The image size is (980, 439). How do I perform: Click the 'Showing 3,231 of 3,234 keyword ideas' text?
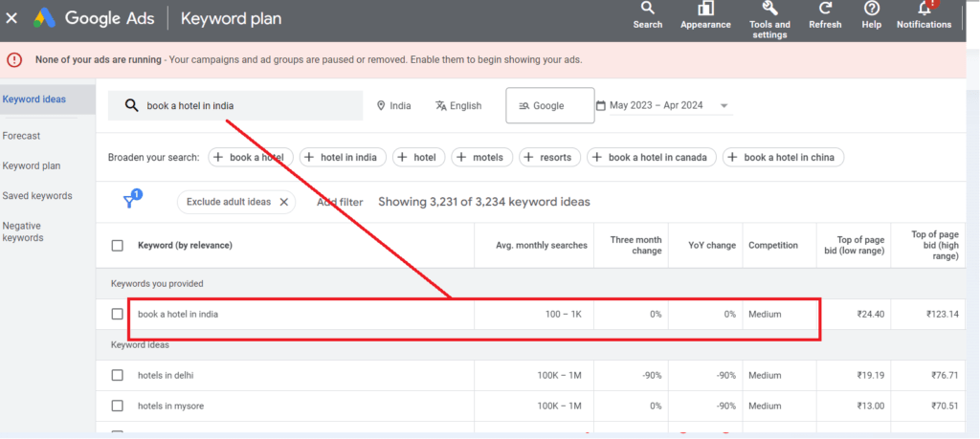pos(484,202)
